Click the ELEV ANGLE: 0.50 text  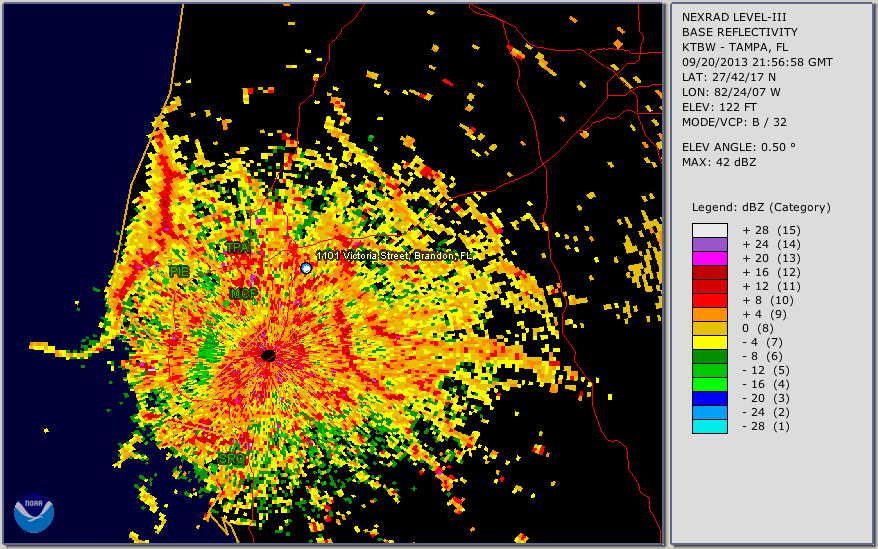point(739,147)
